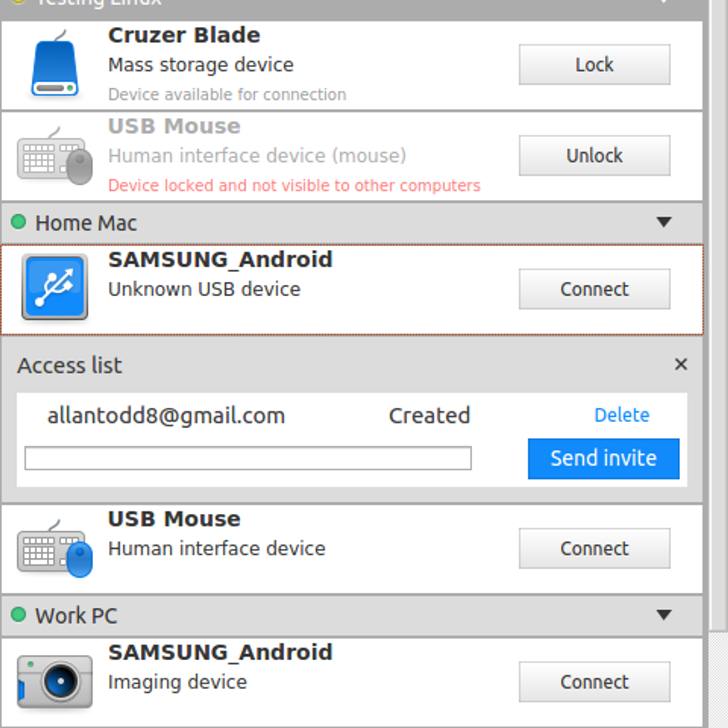The height and width of the screenshot is (728, 728).
Task: Collapse the Home Mac device group
Action: [x=664, y=222]
